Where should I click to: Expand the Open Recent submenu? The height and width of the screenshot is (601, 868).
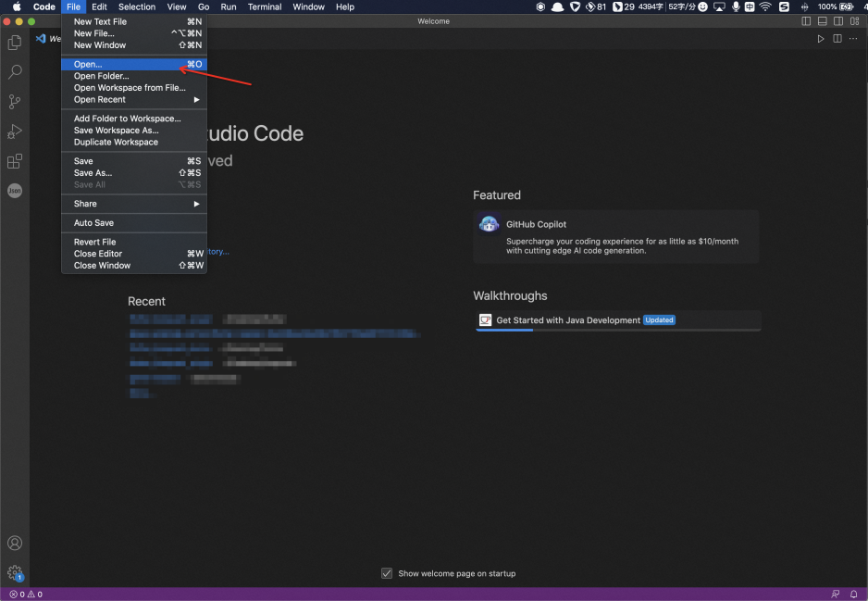coord(134,100)
